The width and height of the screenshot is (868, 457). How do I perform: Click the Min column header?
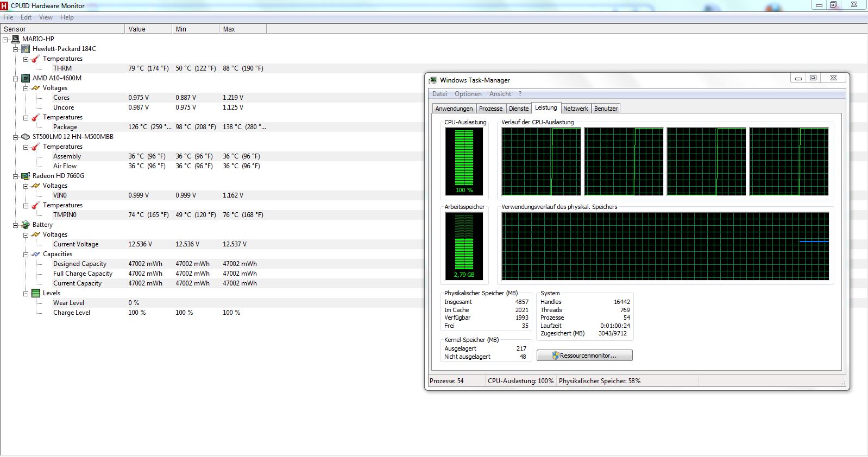pyautogui.click(x=196, y=29)
